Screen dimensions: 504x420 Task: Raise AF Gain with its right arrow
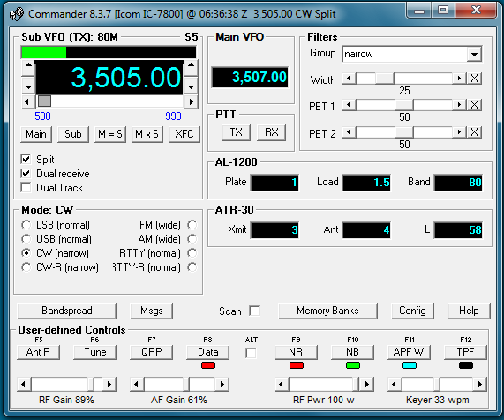[222, 384]
